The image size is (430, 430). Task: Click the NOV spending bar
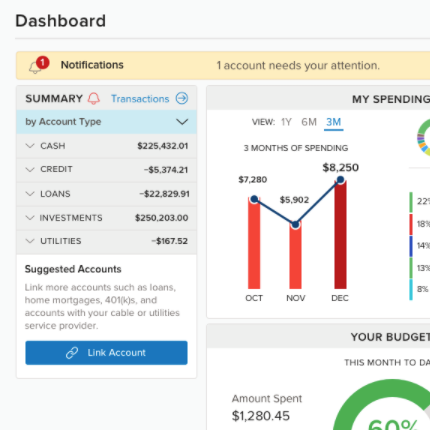(x=295, y=255)
